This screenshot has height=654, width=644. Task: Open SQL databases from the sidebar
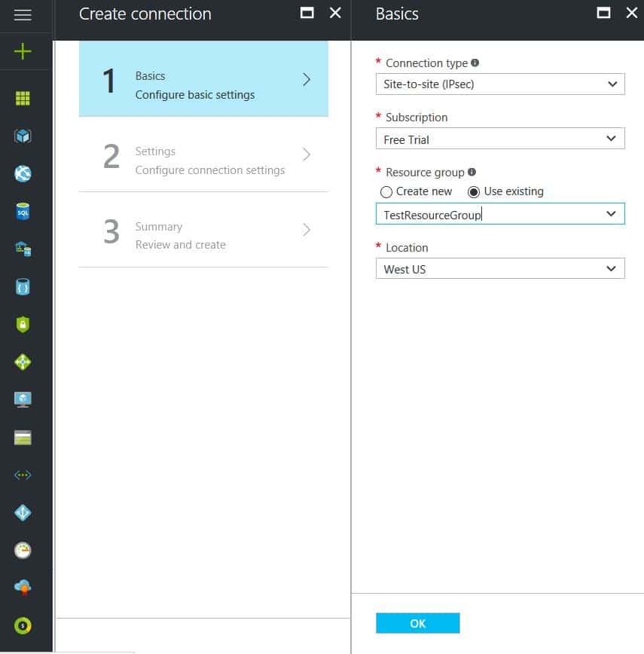(23, 212)
